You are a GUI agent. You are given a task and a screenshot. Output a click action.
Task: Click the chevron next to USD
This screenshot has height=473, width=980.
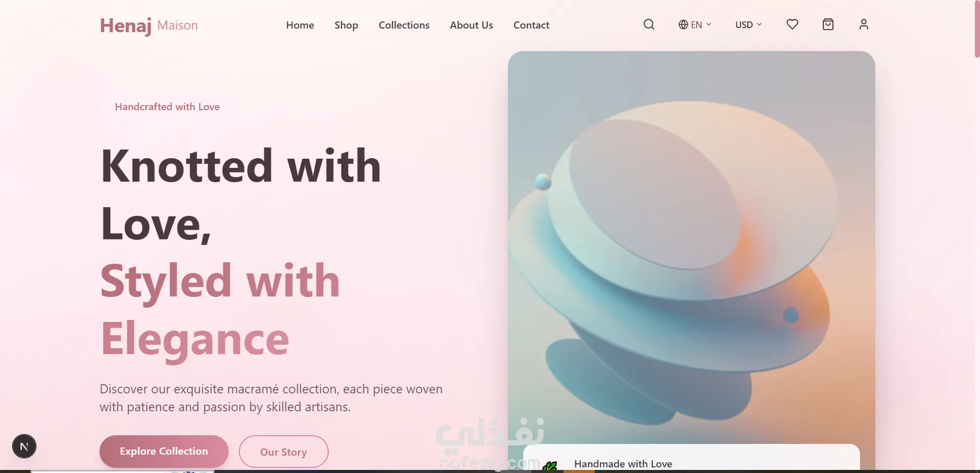coord(759,24)
